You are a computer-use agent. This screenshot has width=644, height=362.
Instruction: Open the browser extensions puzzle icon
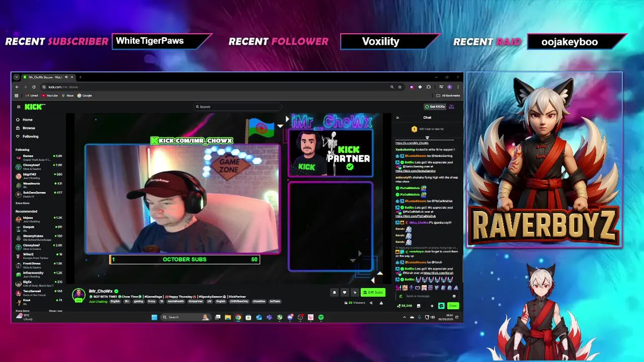click(x=429, y=87)
